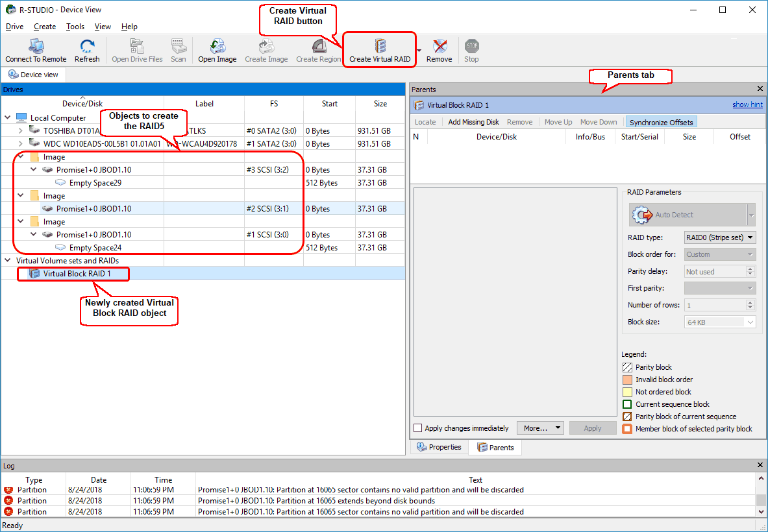Tick the Apply changes immediately checkbox
The width and height of the screenshot is (768, 532).
point(418,428)
